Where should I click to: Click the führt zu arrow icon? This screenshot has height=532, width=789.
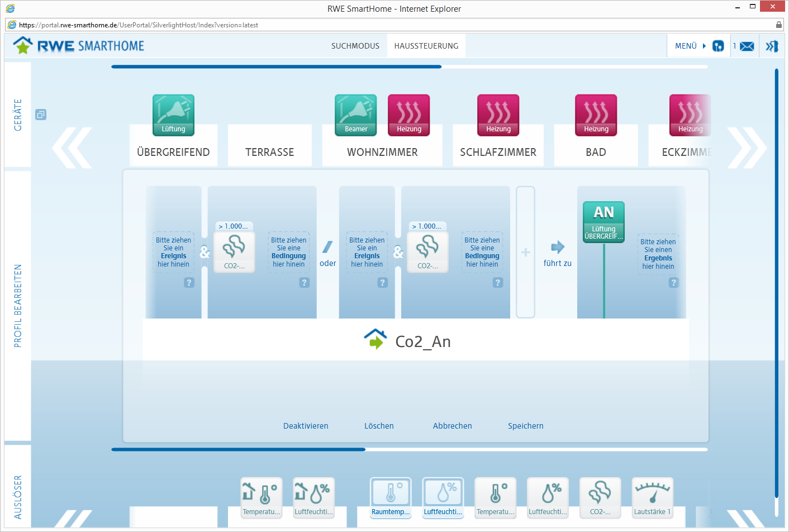pos(558,247)
